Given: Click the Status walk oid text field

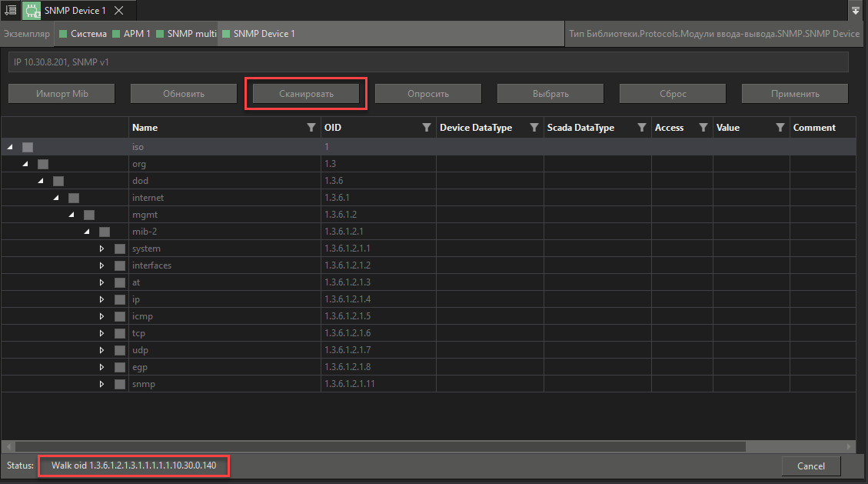Looking at the screenshot, I should [133, 466].
